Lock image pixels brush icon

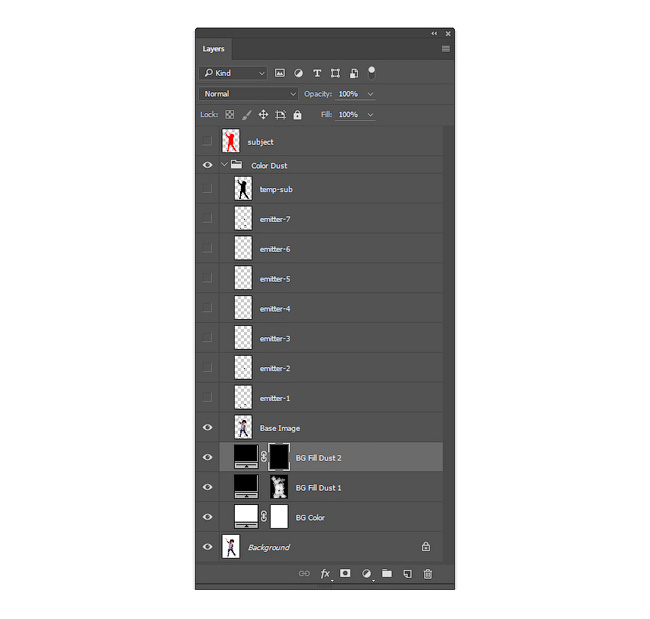247,115
